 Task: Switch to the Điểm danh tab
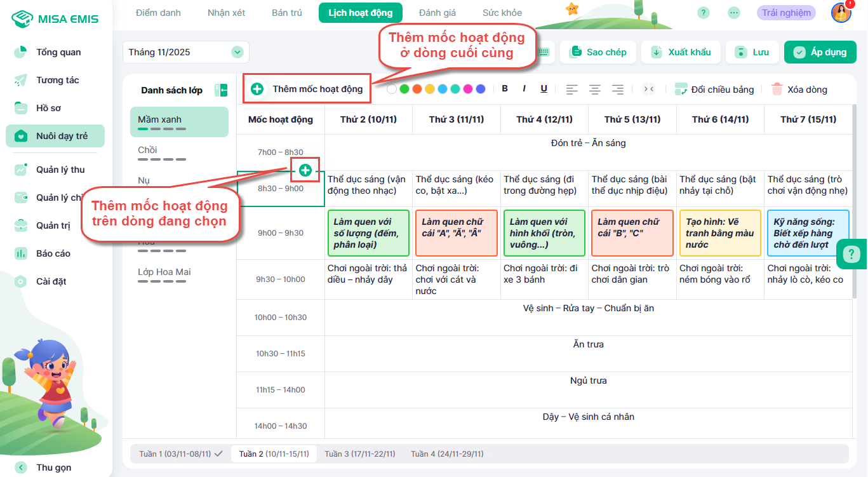point(158,13)
